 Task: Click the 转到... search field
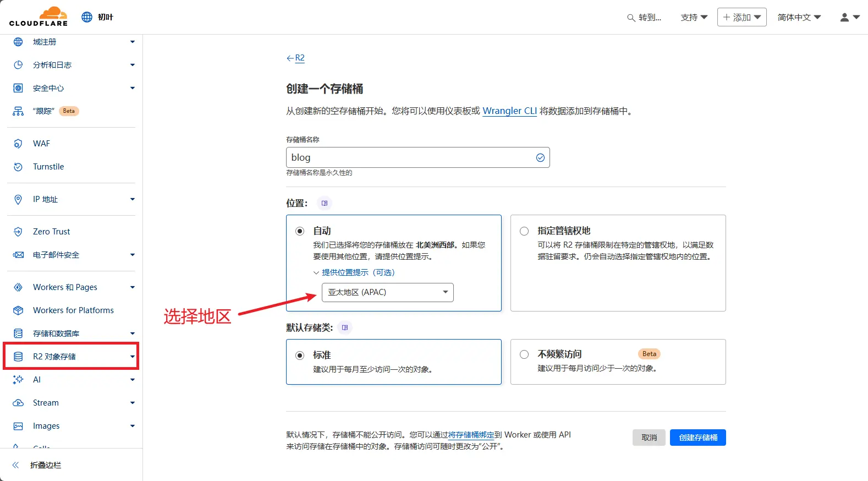(644, 18)
